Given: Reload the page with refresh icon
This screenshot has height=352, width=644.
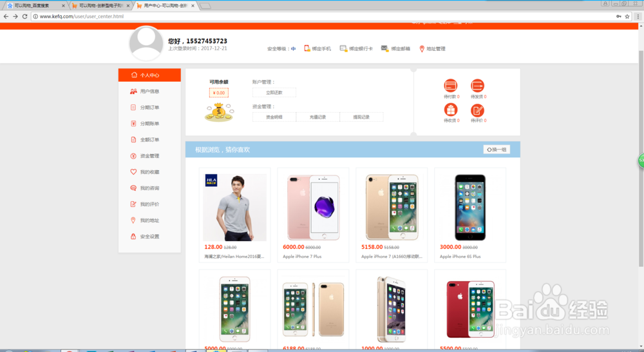Looking at the screenshot, I should tap(24, 17).
